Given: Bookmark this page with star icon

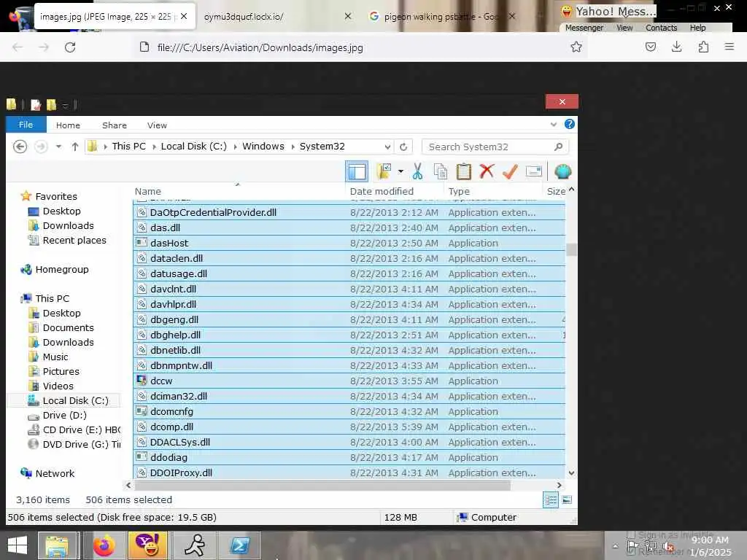Looking at the screenshot, I should pos(576,47).
